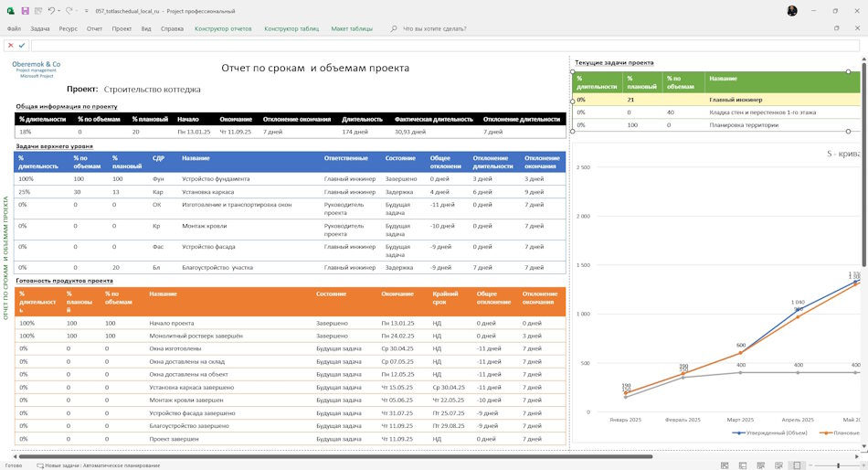Screen dimensions: 868x470
Task: Click heading 'Готовность продуктов проекта'
Action: pos(64,281)
